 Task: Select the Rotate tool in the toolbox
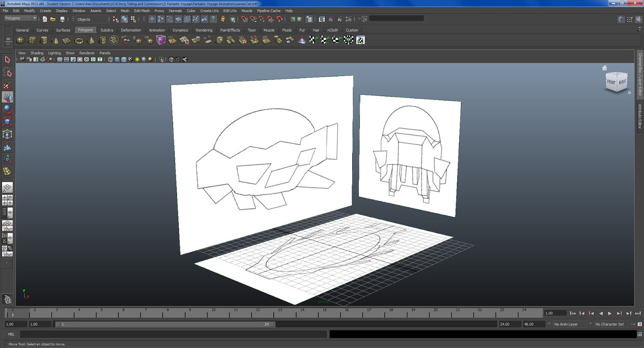(x=7, y=109)
